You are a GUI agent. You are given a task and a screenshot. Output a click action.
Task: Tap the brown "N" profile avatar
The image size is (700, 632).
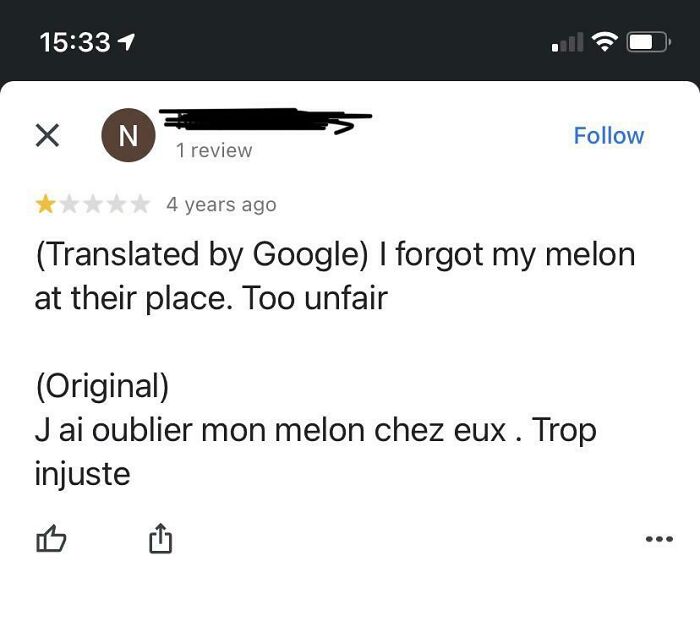[x=129, y=137]
